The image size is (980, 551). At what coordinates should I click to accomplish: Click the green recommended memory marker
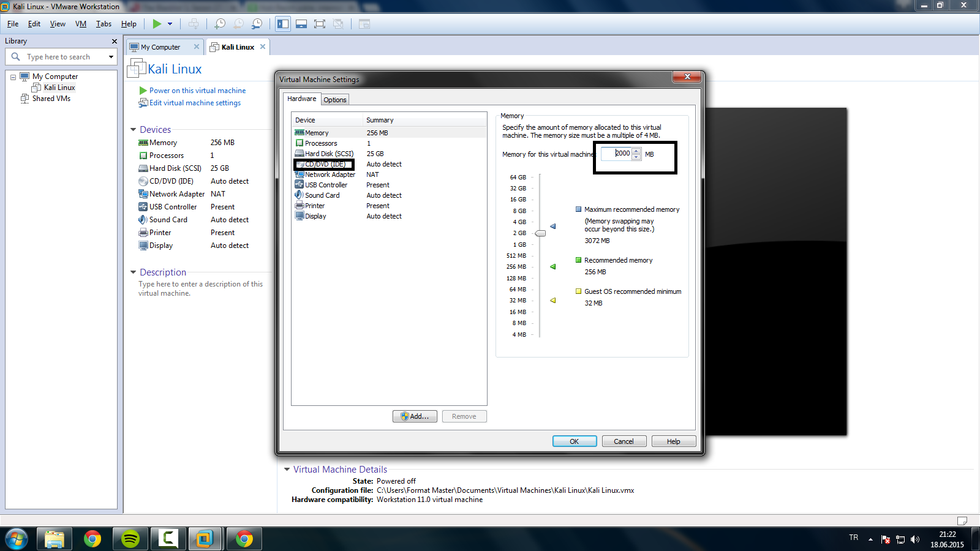pyautogui.click(x=553, y=267)
